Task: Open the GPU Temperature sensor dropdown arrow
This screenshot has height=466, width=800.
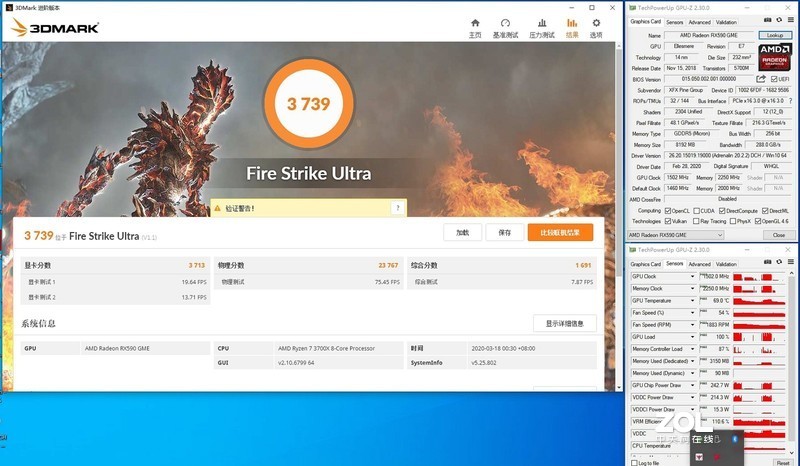Action: 692,301
